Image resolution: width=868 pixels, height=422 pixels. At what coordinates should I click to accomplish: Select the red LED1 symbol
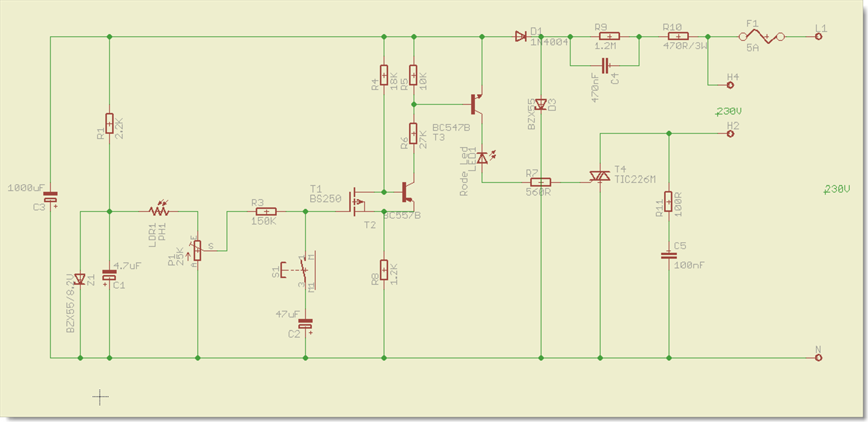pos(482,159)
